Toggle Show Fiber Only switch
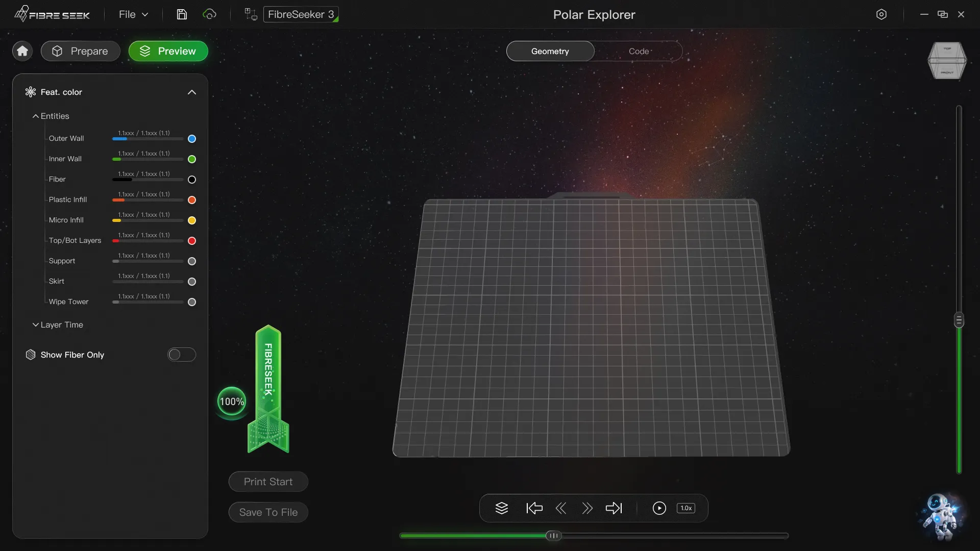 coord(182,355)
